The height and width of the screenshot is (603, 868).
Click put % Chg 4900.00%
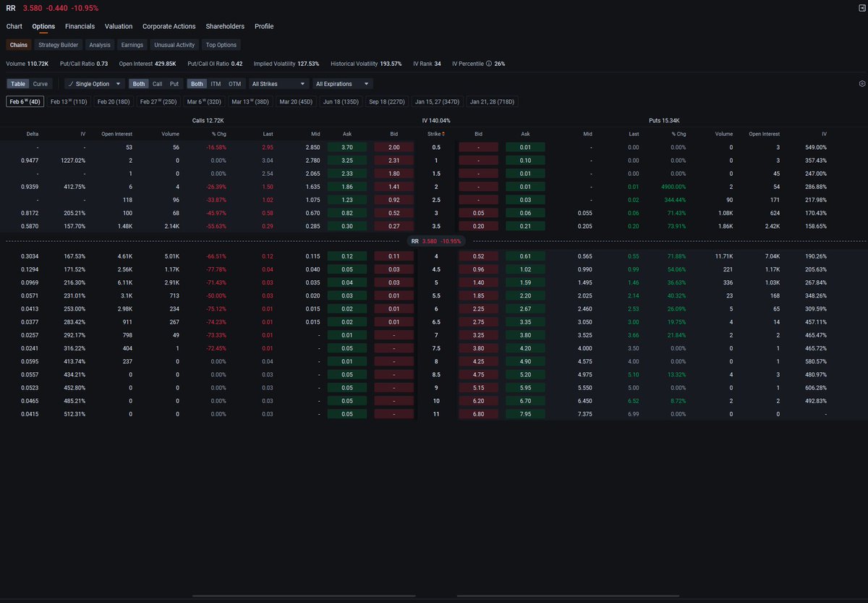[673, 187]
